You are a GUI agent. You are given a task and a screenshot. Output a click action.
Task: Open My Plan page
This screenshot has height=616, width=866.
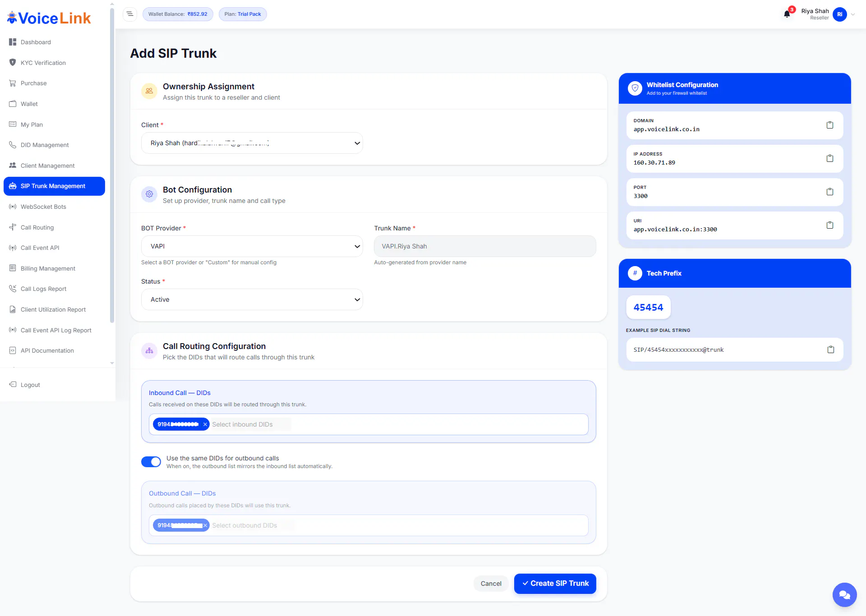[54, 124]
